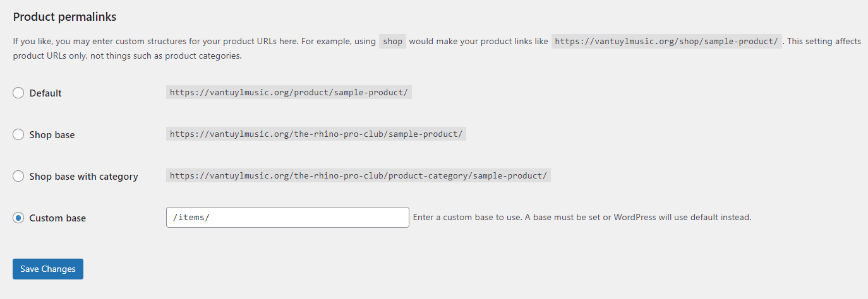The height and width of the screenshot is (299, 868).
Task: Click the "Shop base" label text
Action: pyautogui.click(x=52, y=135)
